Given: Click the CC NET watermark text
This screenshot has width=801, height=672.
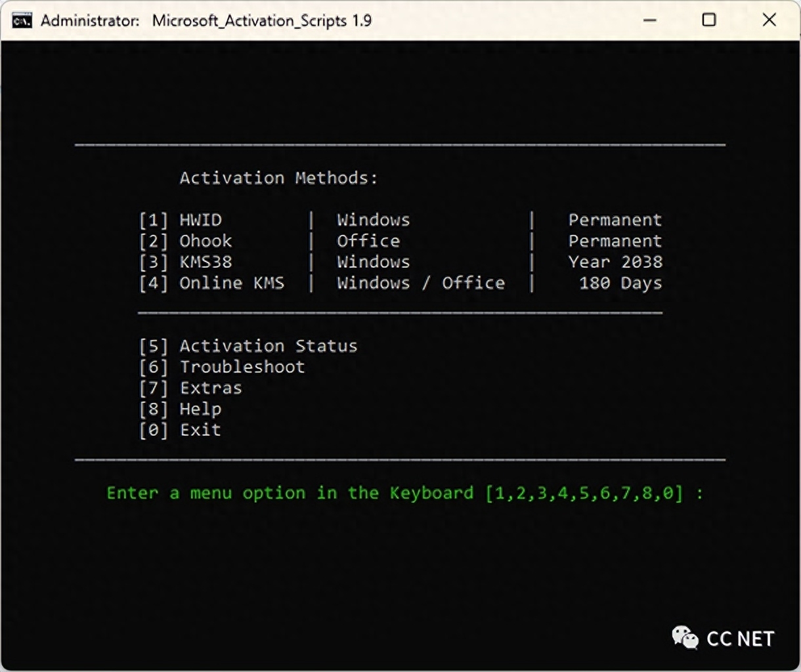Looking at the screenshot, I should [740, 639].
